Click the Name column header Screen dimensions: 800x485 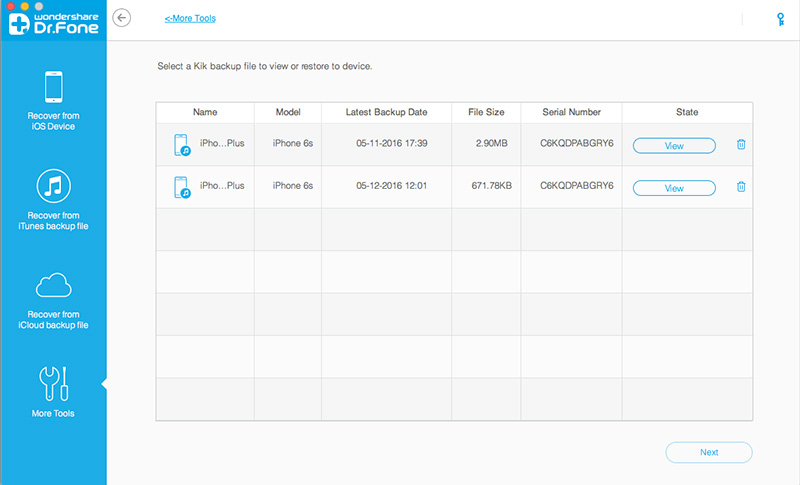pos(205,112)
